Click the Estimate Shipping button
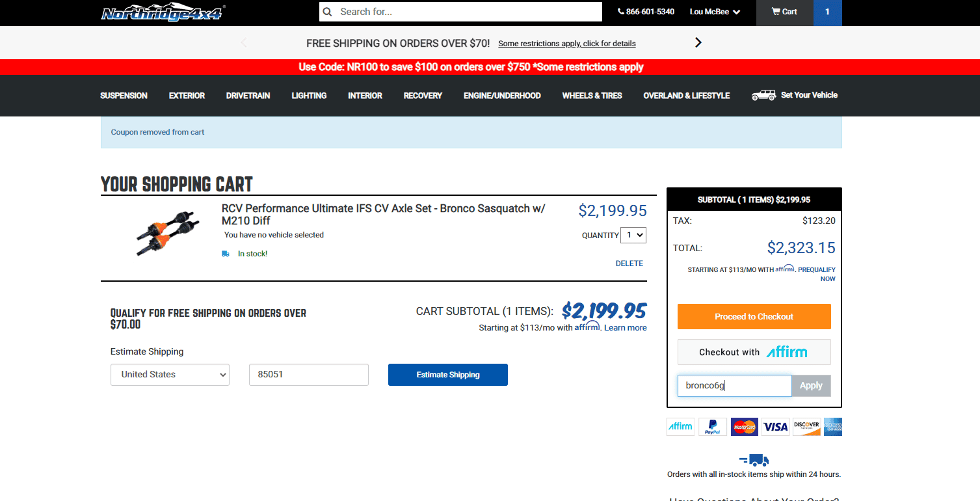Screen dimensions: 980x501 tap(448, 375)
